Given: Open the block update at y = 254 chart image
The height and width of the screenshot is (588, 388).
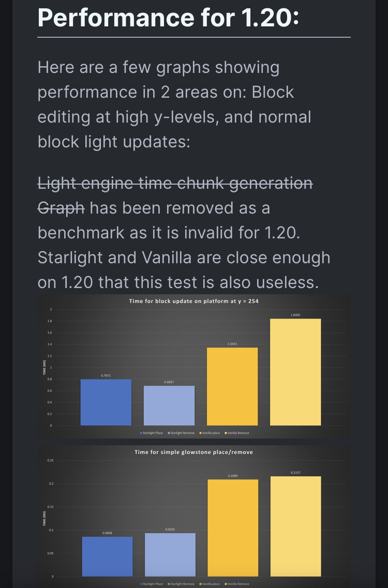Looking at the screenshot, I should pos(194,367).
